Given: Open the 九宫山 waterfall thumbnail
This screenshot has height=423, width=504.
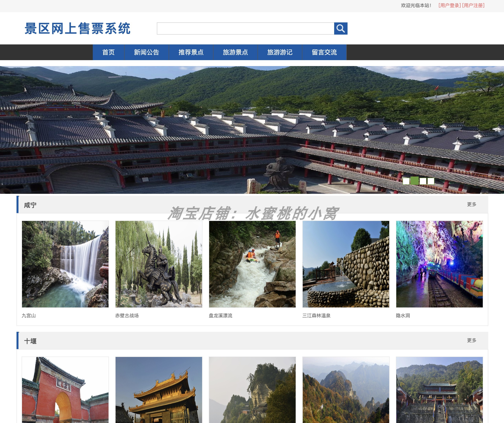Looking at the screenshot, I should [65, 264].
